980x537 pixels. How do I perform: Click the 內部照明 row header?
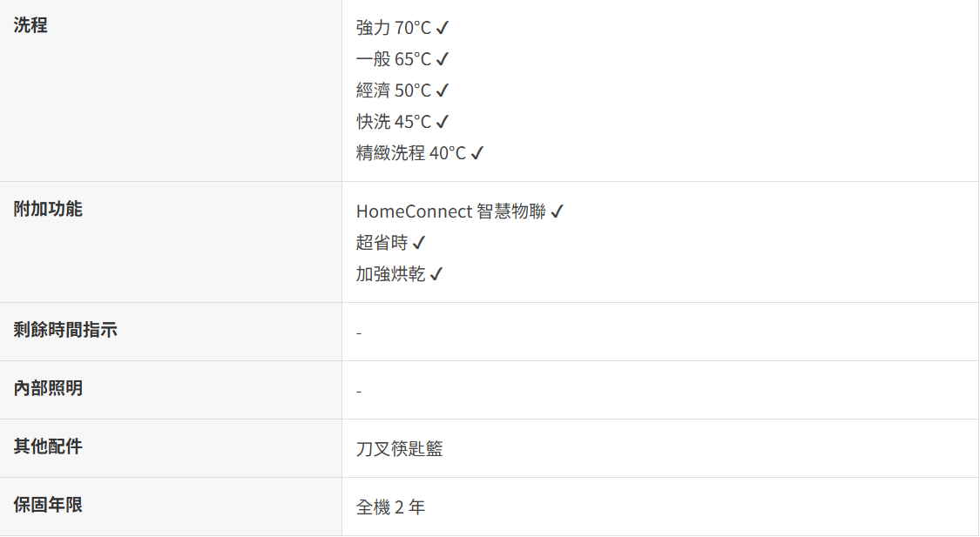48,388
